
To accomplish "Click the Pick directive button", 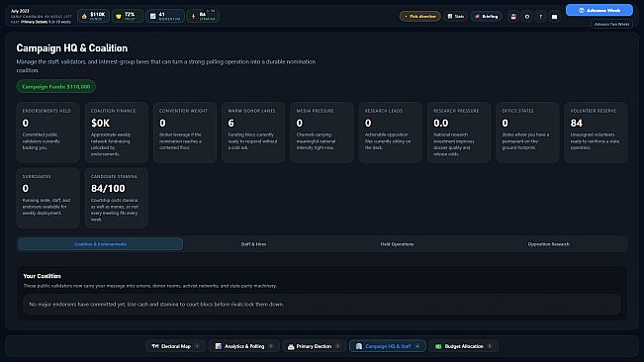I will pos(419,17).
